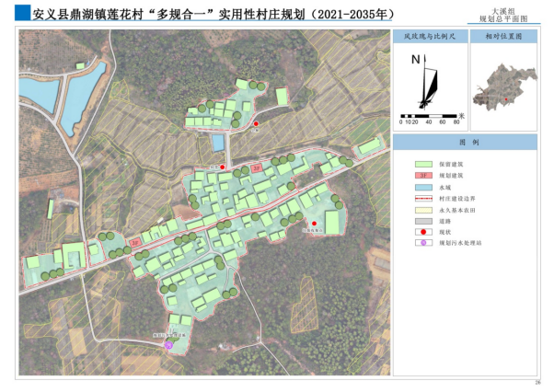The width and height of the screenshot is (554, 392).
Task: Select the gray road legend swatch
Action: point(424,222)
